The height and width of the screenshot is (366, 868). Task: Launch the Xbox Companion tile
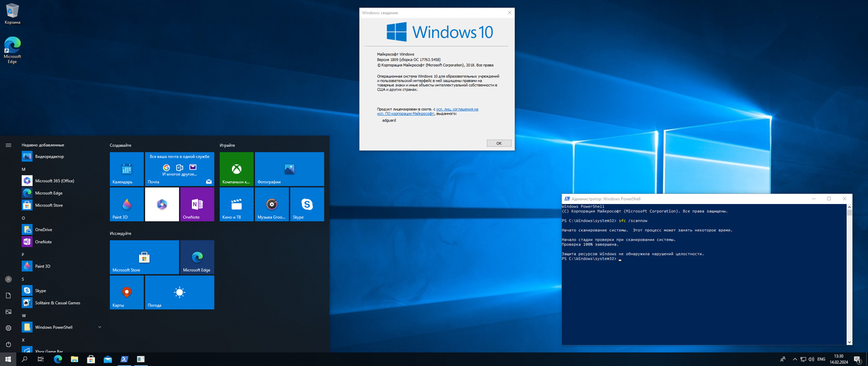click(x=237, y=169)
